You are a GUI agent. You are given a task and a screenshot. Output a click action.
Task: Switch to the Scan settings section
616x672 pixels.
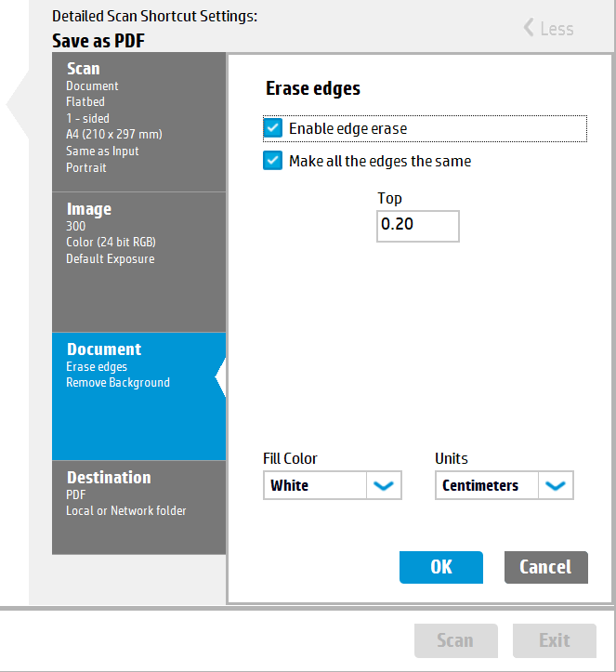pos(138,121)
